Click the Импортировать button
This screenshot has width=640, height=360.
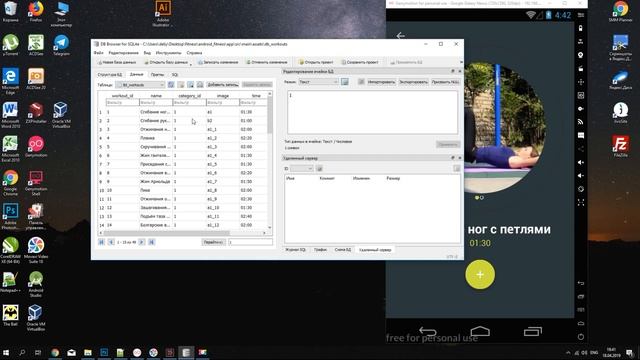click(x=381, y=82)
